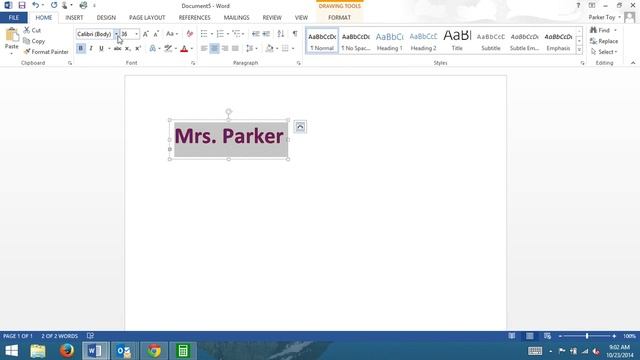Cut the selected text
This screenshot has width=640, height=360.
32,30
